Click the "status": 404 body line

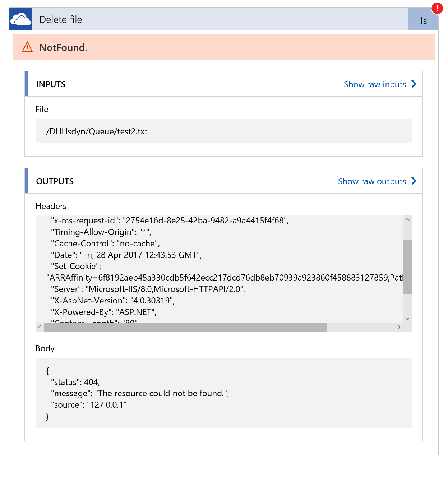click(x=75, y=382)
